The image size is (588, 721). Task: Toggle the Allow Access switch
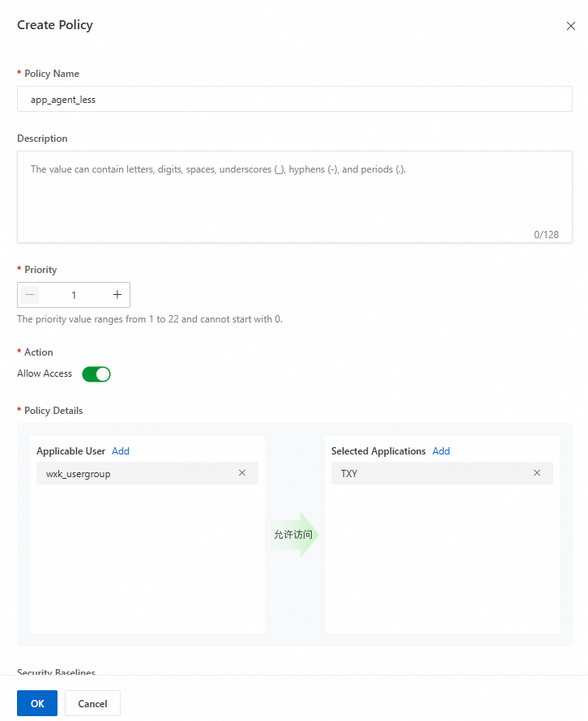tap(96, 374)
